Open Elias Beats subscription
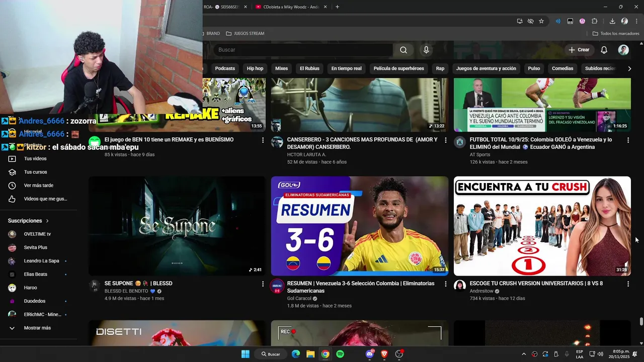This screenshot has height=362, width=644. coord(39,275)
